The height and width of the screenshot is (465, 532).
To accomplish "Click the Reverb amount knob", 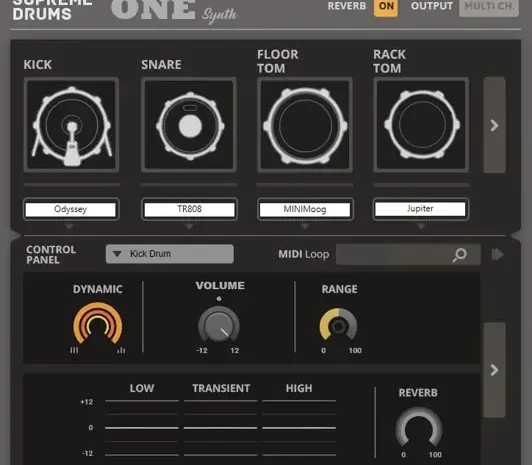I will tap(419, 427).
